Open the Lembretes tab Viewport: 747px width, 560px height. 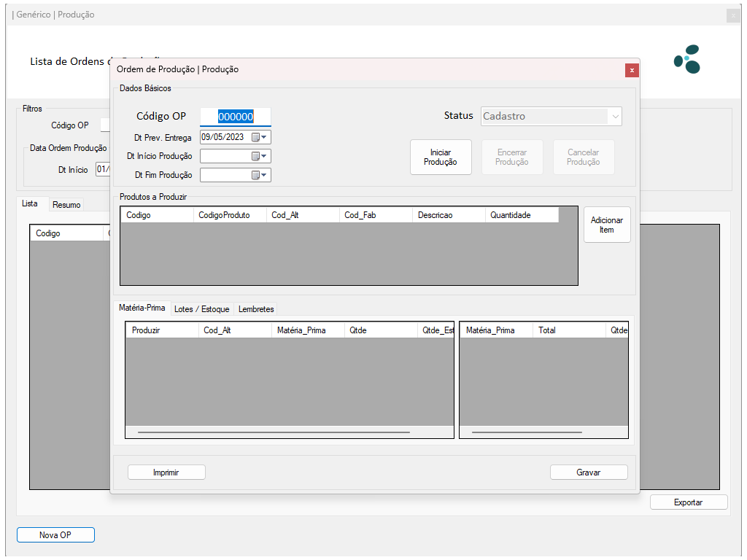coord(256,309)
